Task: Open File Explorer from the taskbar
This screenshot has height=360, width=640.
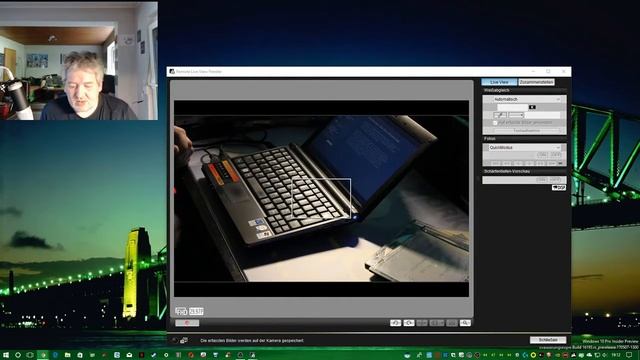Action: click(67, 355)
